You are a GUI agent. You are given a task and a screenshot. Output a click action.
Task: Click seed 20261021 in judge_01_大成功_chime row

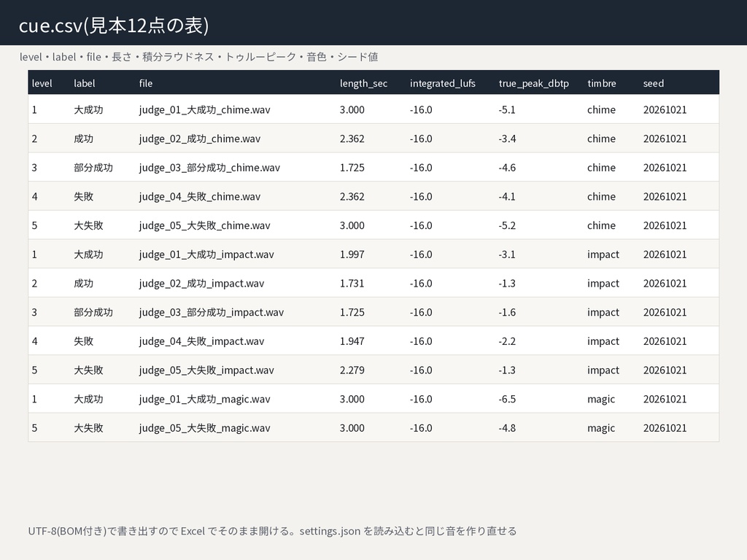pyautogui.click(x=665, y=110)
